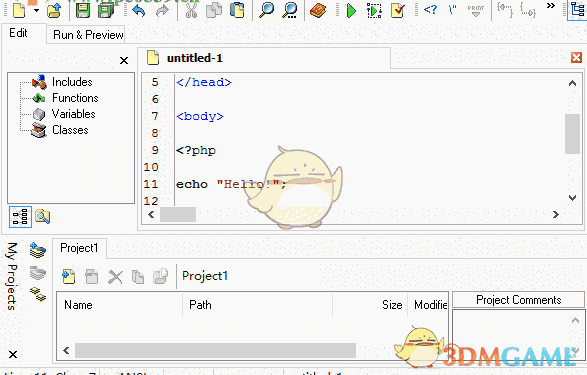The width and height of the screenshot is (587, 375).
Task: Click the left-arrow braces toolbar icon
Action: [x=504, y=9]
